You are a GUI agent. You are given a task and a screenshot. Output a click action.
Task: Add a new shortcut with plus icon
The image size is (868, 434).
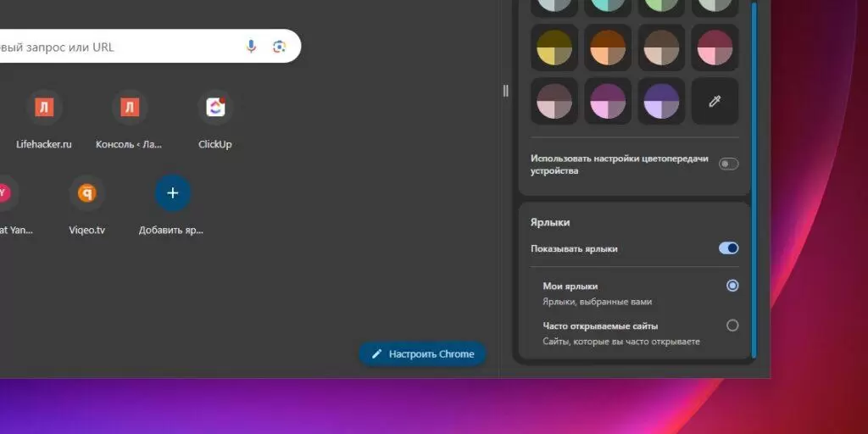(173, 192)
